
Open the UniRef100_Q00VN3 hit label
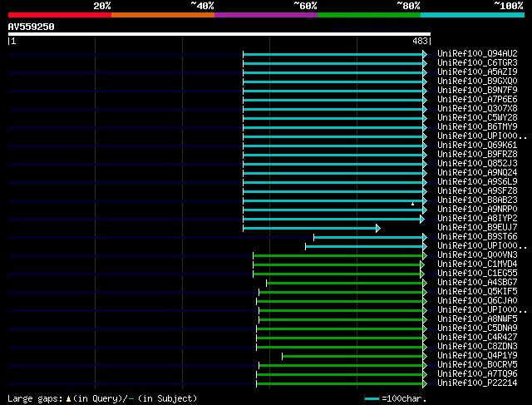(x=477, y=254)
